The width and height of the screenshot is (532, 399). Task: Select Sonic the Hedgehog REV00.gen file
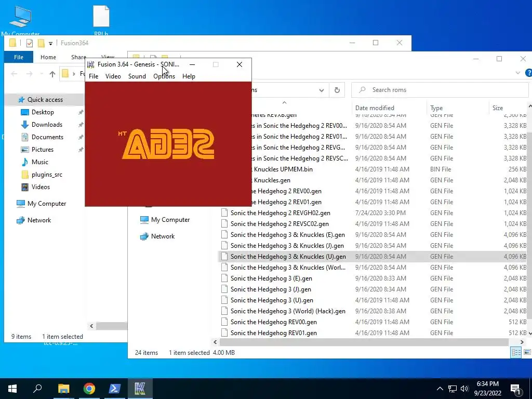coord(273,322)
